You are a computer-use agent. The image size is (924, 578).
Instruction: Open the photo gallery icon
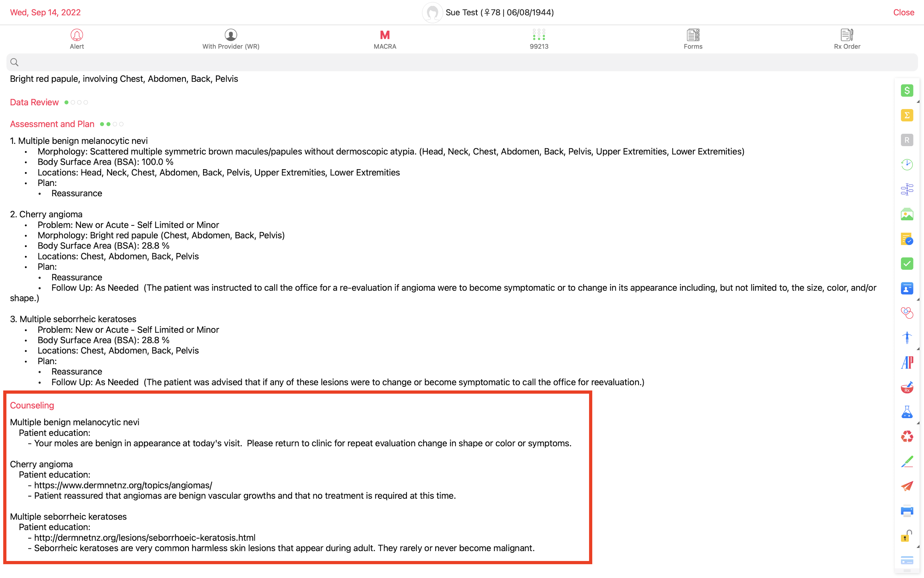907,214
